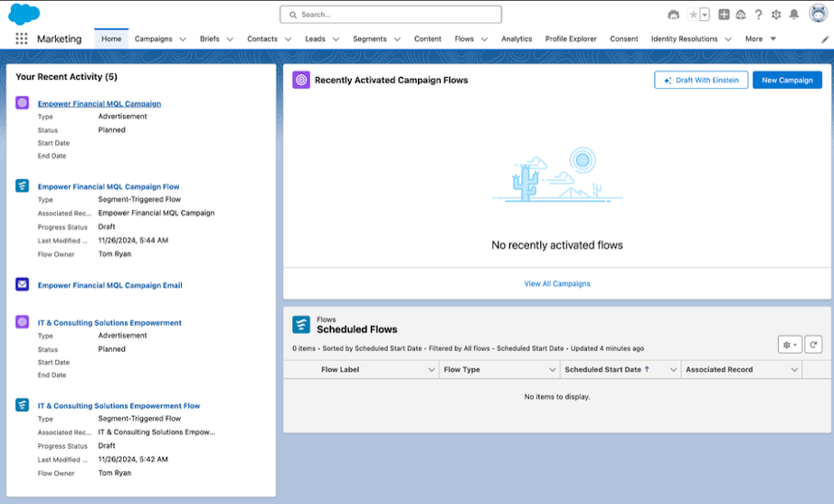
Task: Open the Leads tab
Action: [315, 39]
